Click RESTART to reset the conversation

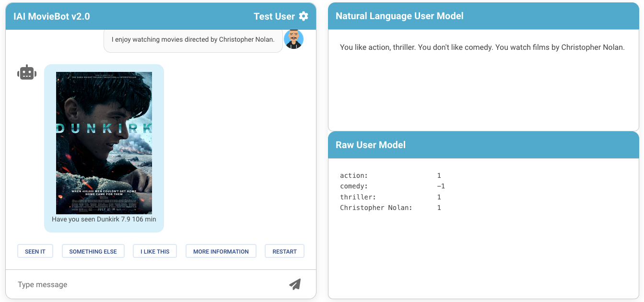click(x=284, y=251)
